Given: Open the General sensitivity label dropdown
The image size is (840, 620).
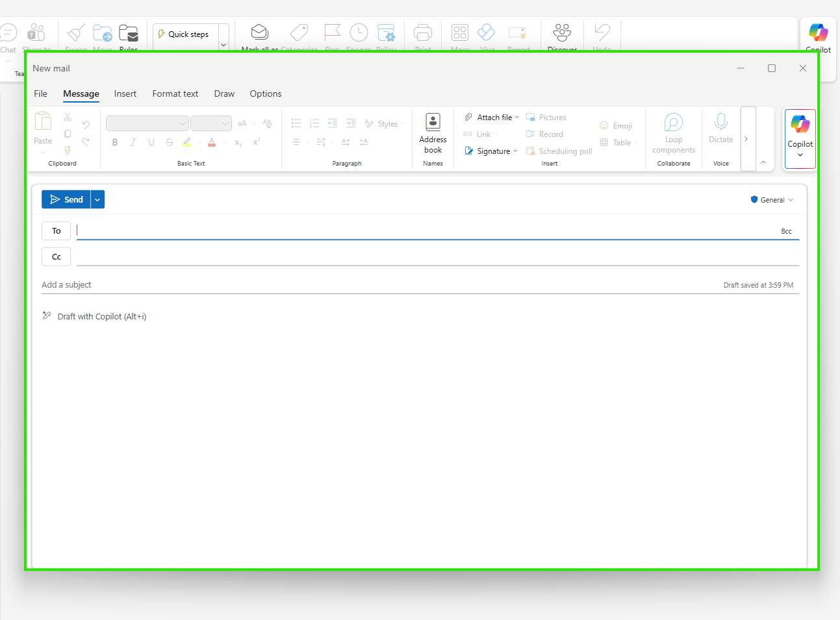Looking at the screenshot, I should [x=772, y=200].
